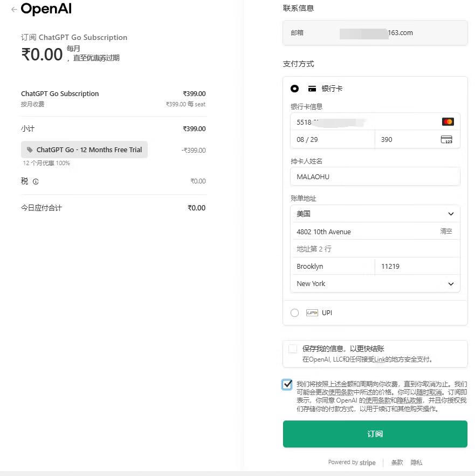
Task: Click the cardholder name field MALAOHU
Action: click(x=375, y=176)
